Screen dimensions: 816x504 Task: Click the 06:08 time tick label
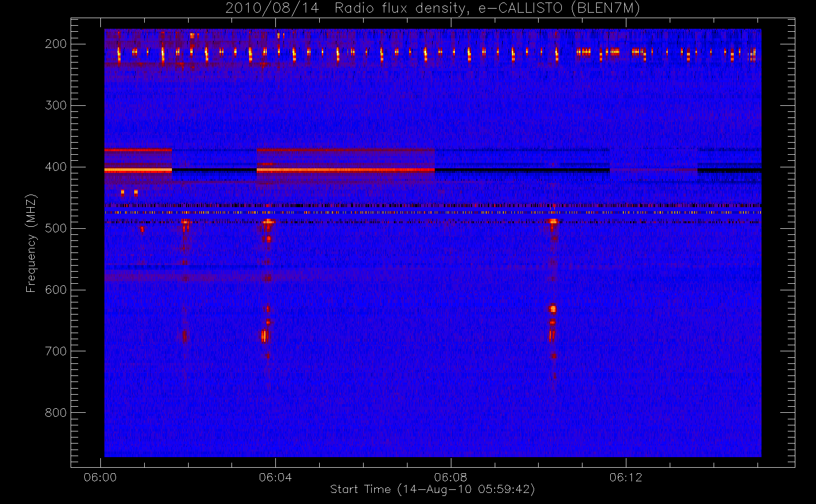tap(450, 477)
